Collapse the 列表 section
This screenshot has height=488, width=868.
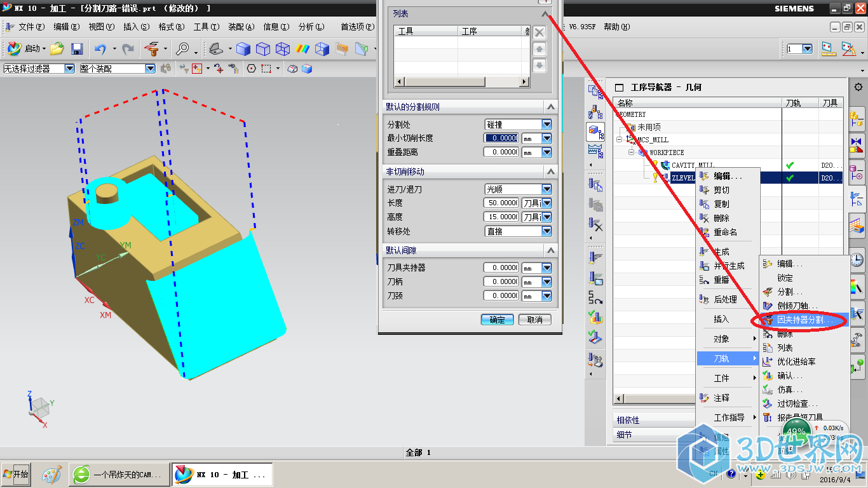tap(545, 14)
